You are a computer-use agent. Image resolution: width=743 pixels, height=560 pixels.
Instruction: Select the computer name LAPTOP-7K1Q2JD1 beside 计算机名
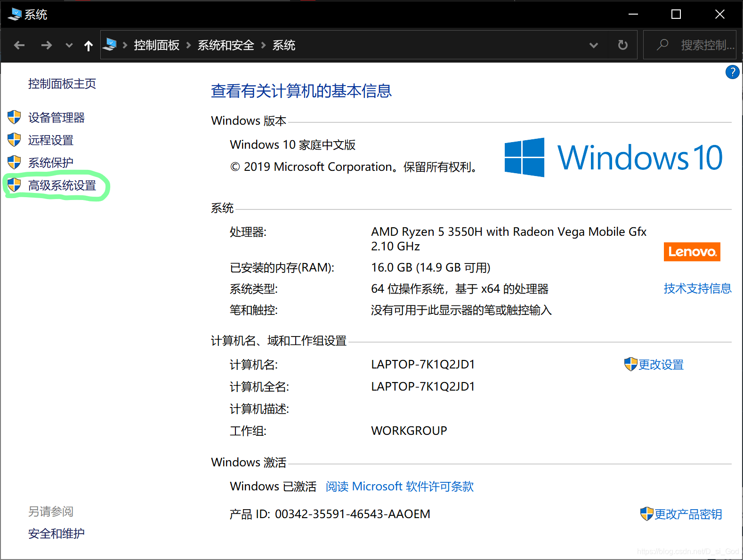(x=423, y=365)
